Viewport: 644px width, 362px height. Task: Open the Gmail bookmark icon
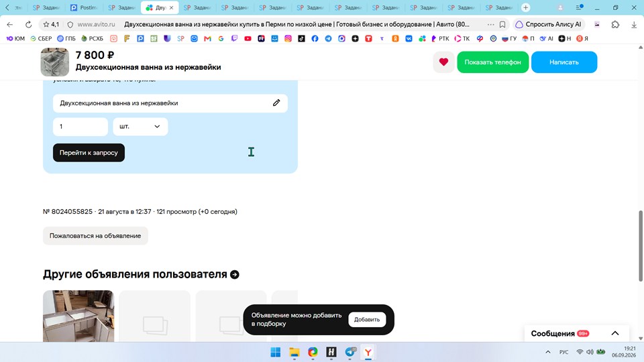point(207,39)
